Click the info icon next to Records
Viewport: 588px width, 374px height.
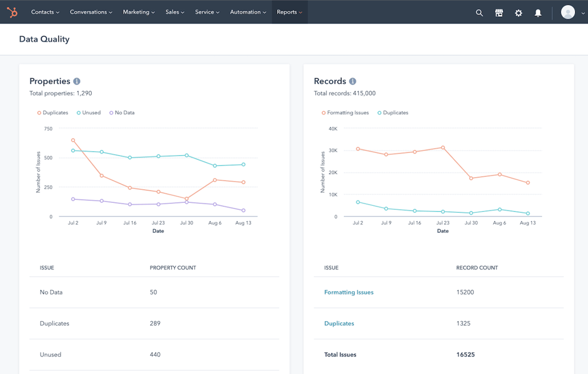(x=352, y=81)
